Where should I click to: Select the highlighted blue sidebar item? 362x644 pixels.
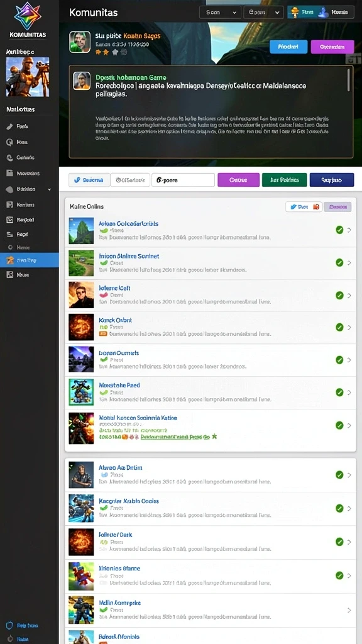click(30, 260)
